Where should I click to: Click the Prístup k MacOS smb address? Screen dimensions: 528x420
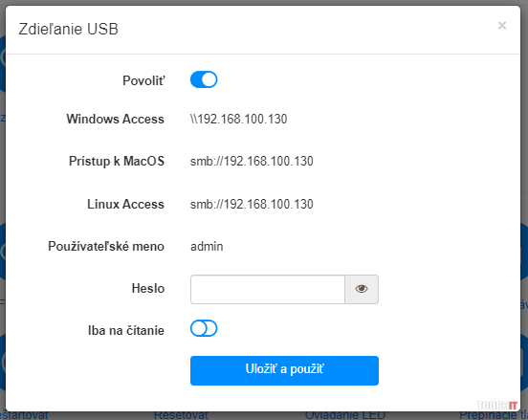tap(252, 161)
